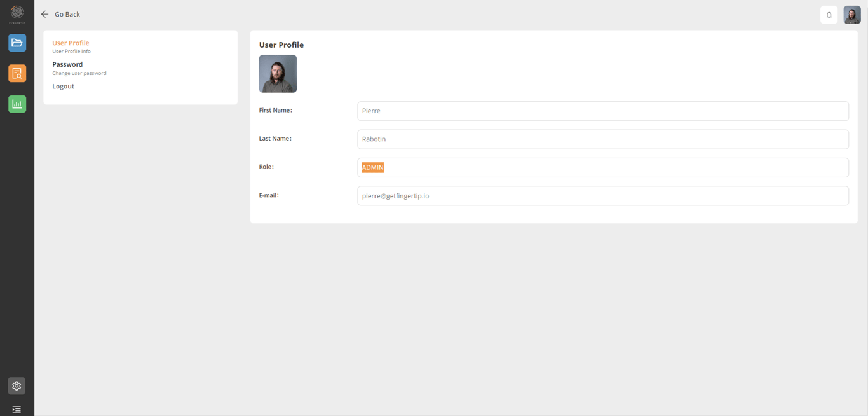
Task: Click the 'User Profile Info' subtitle
Action: click(71, 52)
